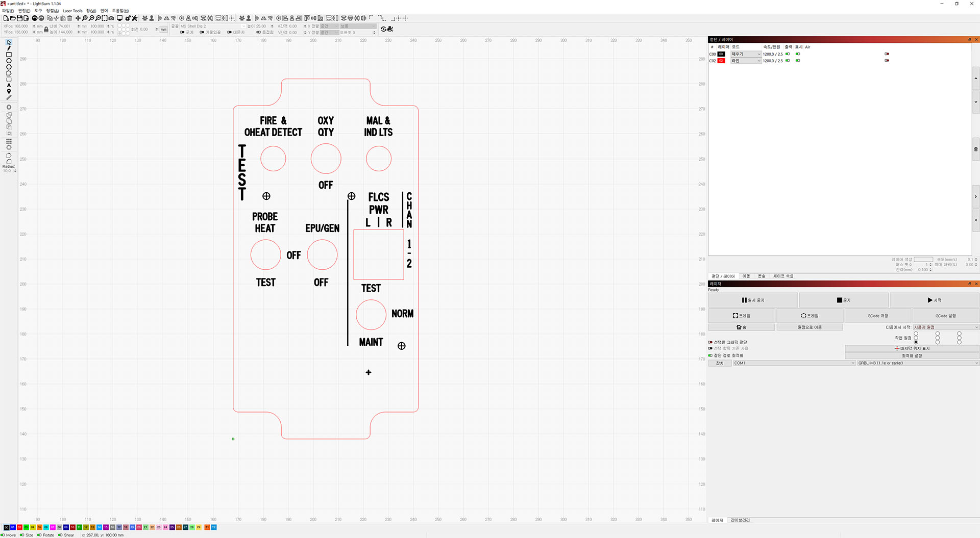Click the lock aspect ratio padlock

point(46,29)
